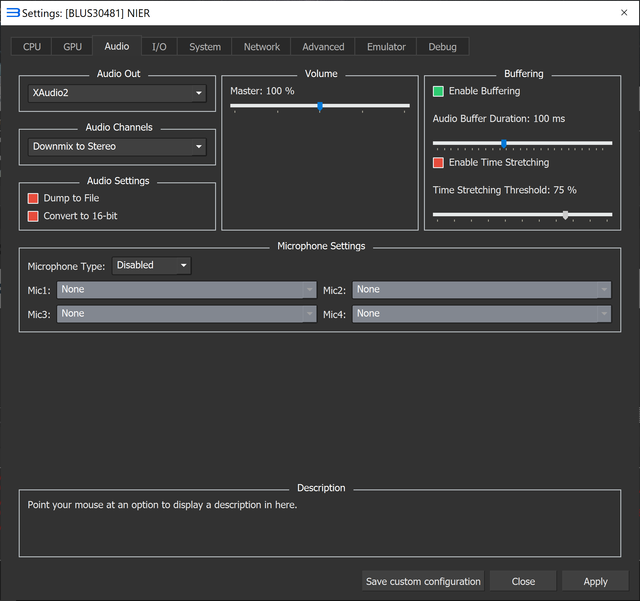This screenshot has height=601, width=640.
Task: Open the Audio Out XAudio2 dropdown
Action: coord(117,93)
